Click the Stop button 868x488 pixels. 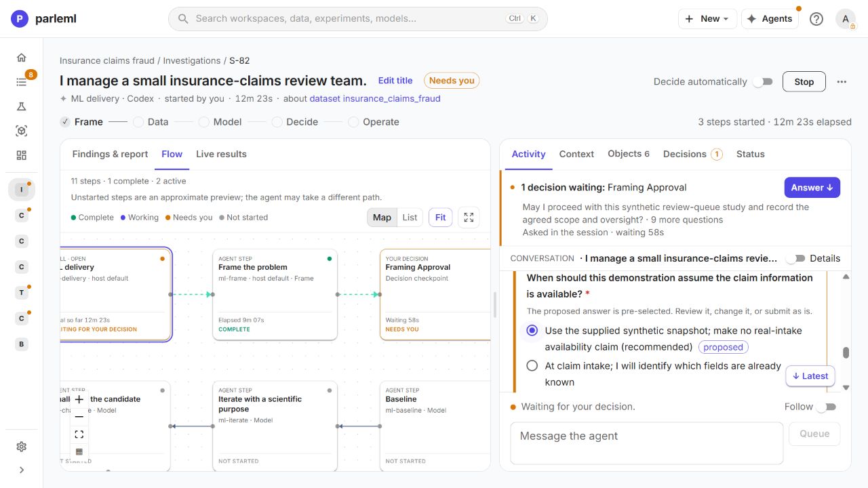click(804, 82)
